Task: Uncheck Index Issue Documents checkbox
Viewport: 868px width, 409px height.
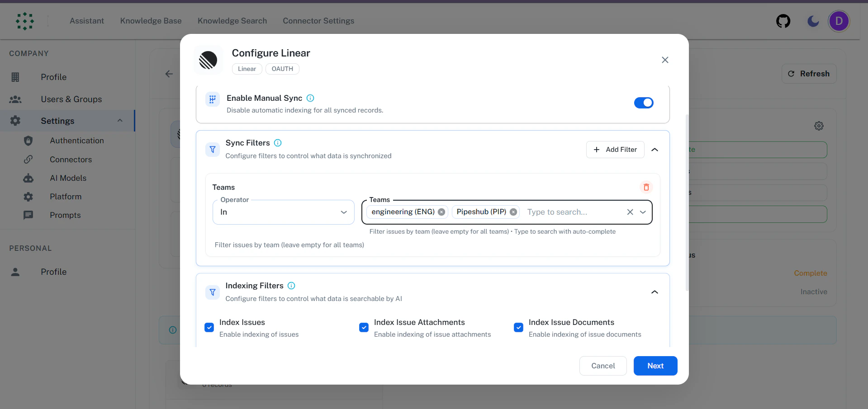Action: (x=518, y=327)
